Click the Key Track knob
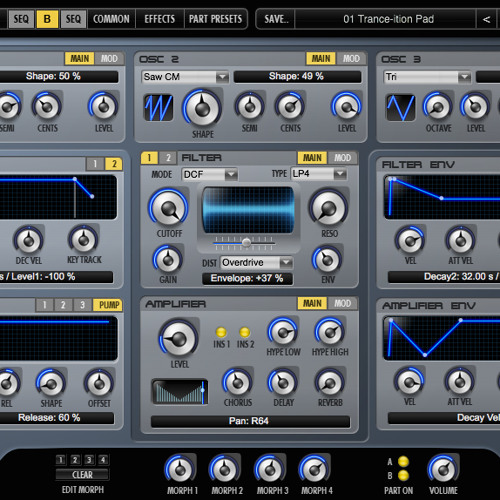The height and width of the screenshot is (500, 500). (x=83, y=240)
